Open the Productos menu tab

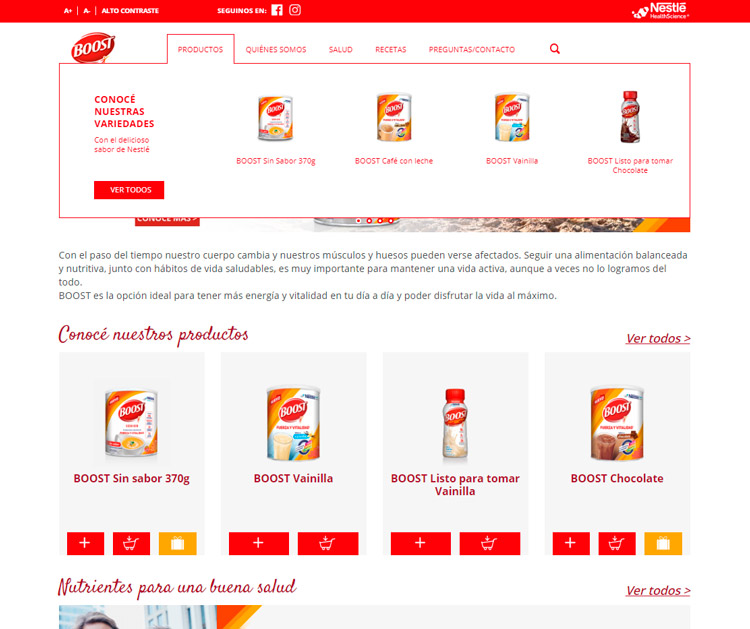coord(200,49)
